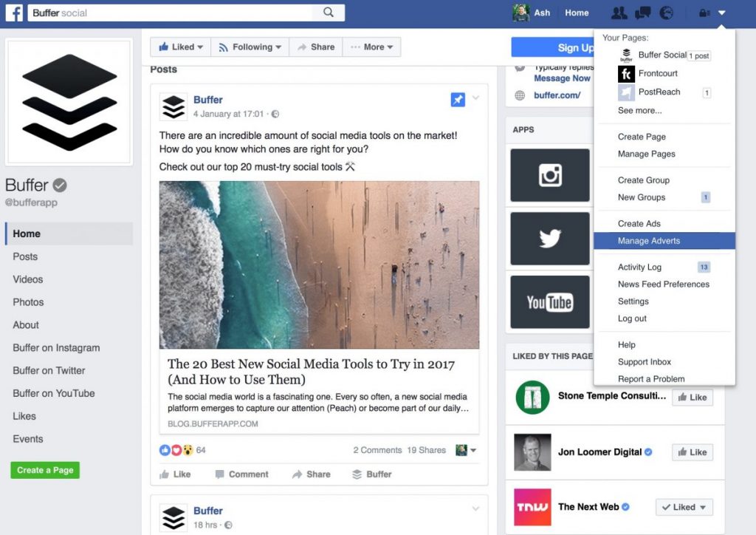Click the notifications globe icon
This screenshot has height=535, width=756.
[x=665, y=12]
